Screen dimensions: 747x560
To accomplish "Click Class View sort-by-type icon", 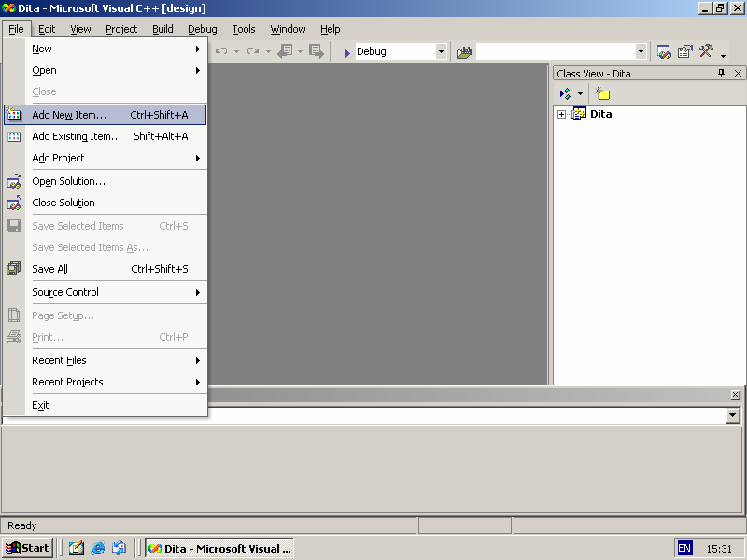I will [x=566, y=94].
